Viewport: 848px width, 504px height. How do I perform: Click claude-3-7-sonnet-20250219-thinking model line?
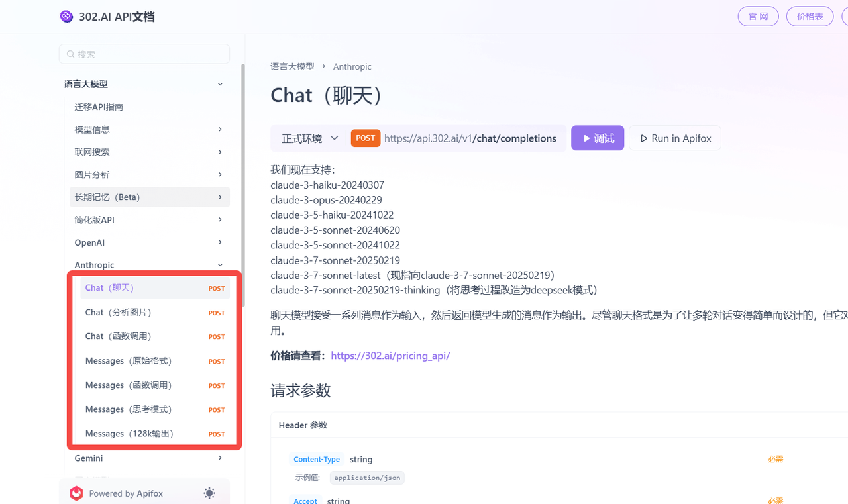pos(434,290)
